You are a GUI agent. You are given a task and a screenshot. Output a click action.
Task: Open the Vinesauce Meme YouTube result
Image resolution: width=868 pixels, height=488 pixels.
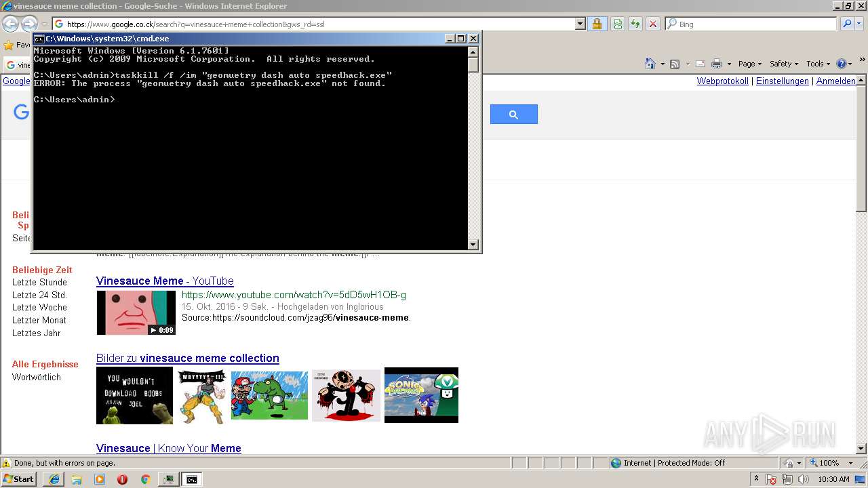[x=165, y=281]
